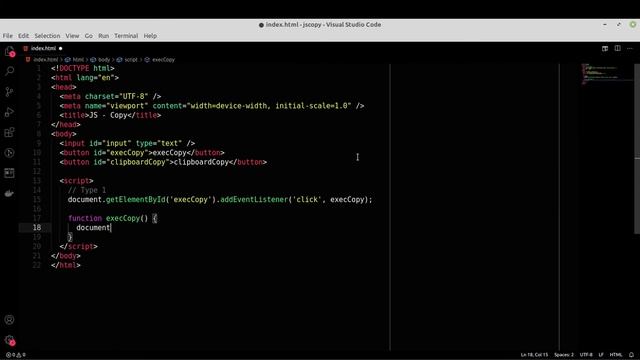
Task: Open the Docker whale icon in activity bar
Action: point(9,193)
